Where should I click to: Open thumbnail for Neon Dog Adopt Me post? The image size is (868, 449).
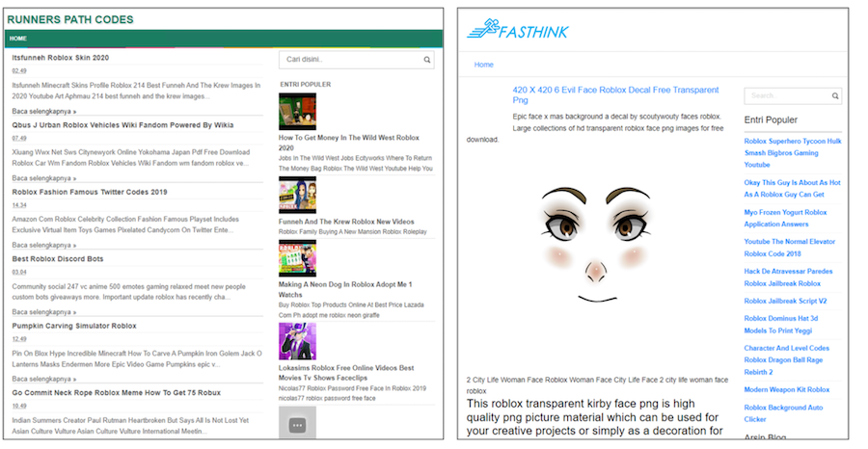[x=297, y=258]
